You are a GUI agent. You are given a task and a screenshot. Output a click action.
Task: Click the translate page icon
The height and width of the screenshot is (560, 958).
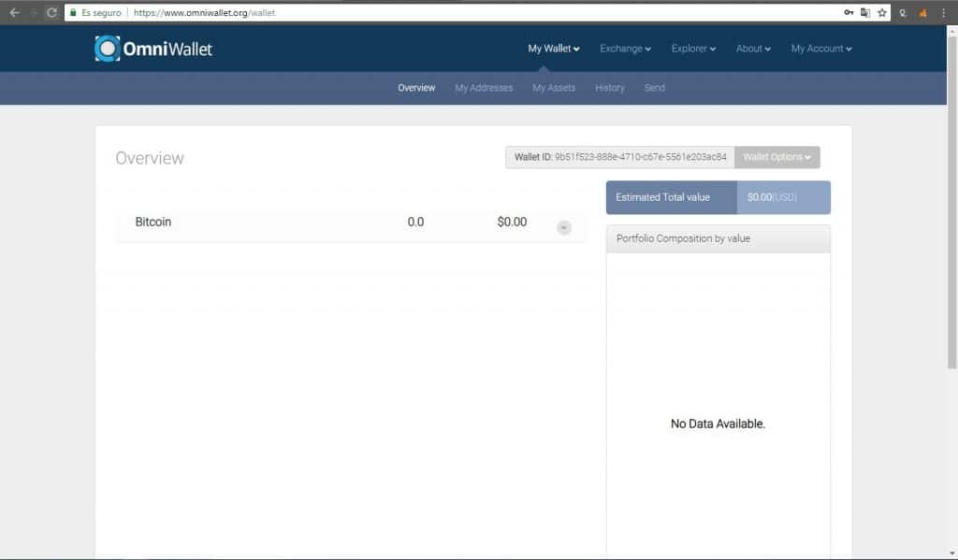(x=865, y=12)
